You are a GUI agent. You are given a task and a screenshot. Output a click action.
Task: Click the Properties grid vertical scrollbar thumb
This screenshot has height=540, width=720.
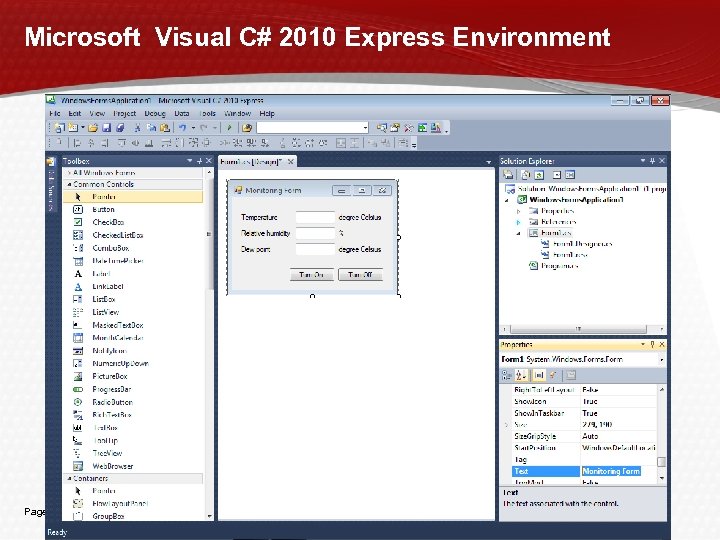tap(661, 461)
